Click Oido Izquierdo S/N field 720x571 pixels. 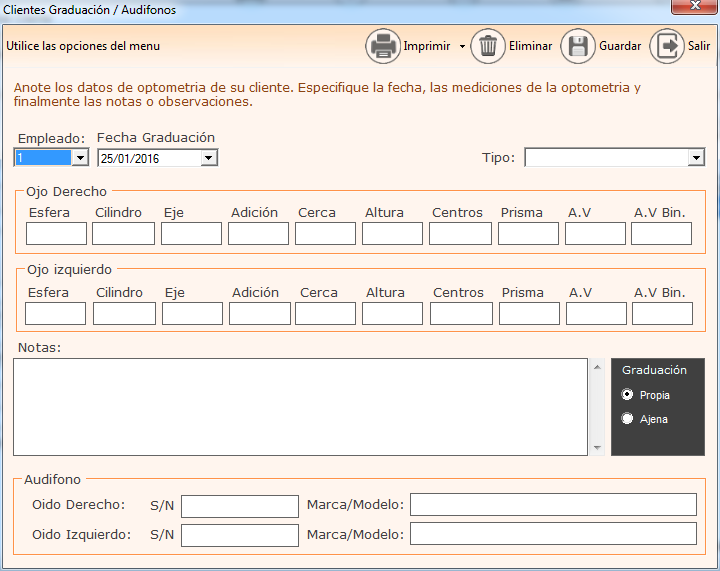click(x=240, y=536)
